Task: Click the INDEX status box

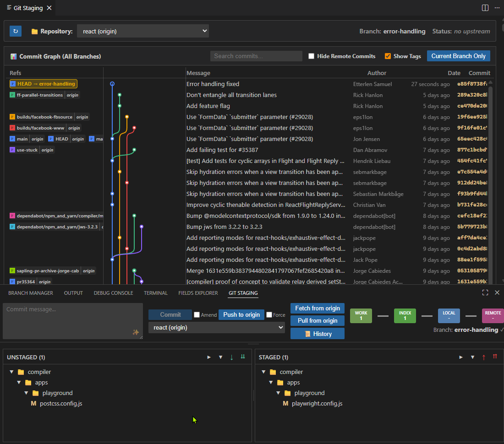Action: click(x=405, y=315)
